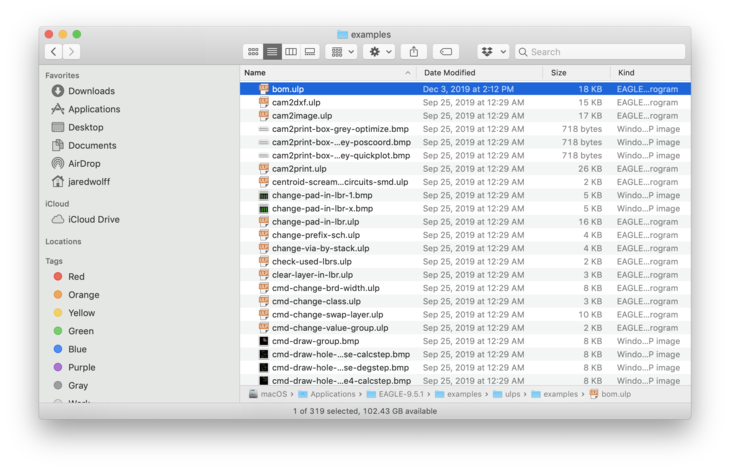The height and width of the screenshot is (471, 730).
Task: Click macOS in the path bar
Action: click(268, 394)
